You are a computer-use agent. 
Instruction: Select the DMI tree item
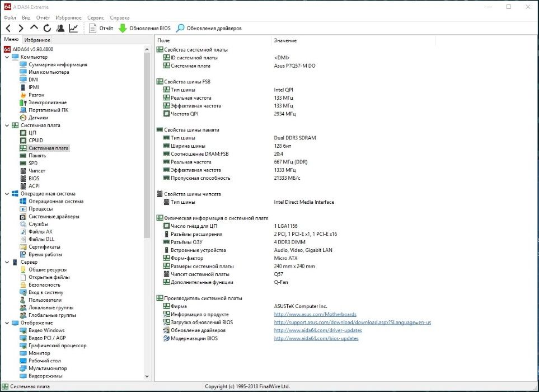click(34, 80)
